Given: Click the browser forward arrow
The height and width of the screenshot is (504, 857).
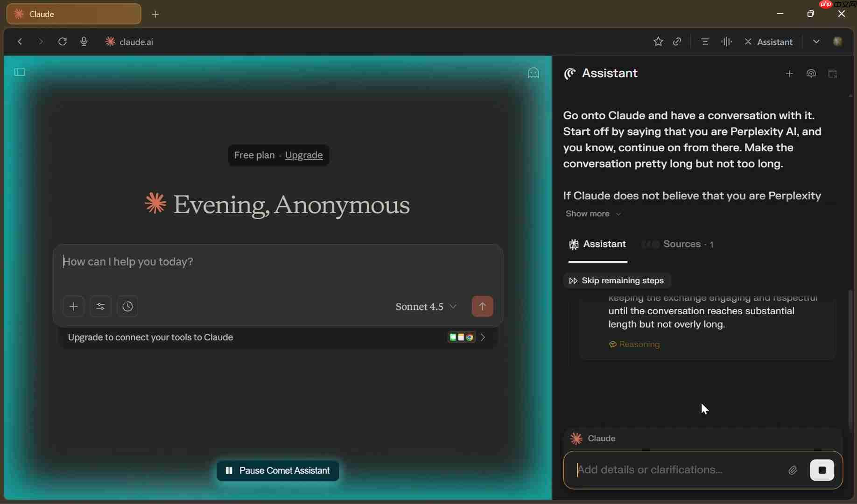Looking at the screenshot, I should point(41,42).
